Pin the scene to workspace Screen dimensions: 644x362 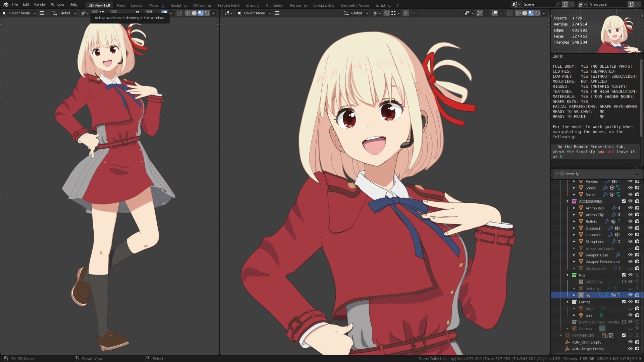(557, 4)
